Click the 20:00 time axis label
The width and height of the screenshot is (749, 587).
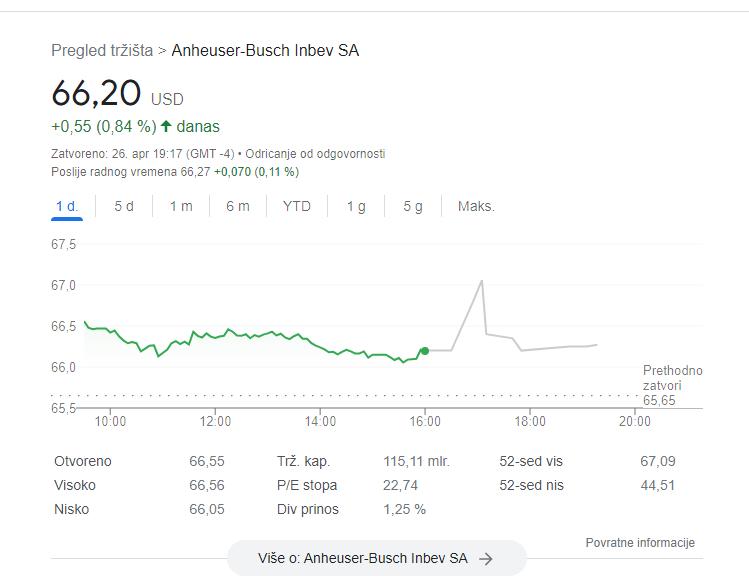click(634, 421)
